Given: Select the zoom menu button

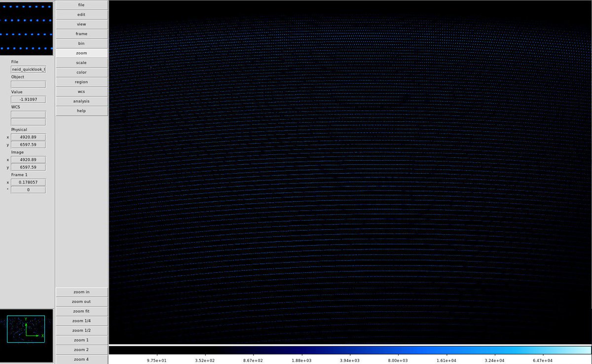Looking at the screenshot, I should [x=81, y=53].
